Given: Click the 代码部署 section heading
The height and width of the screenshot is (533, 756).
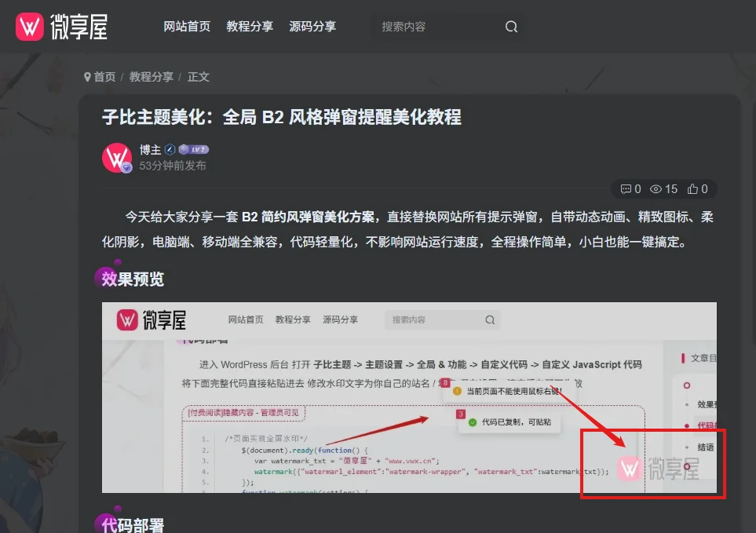Looking at the screenshot, I should pyautogui.click(x=133, y=525).
